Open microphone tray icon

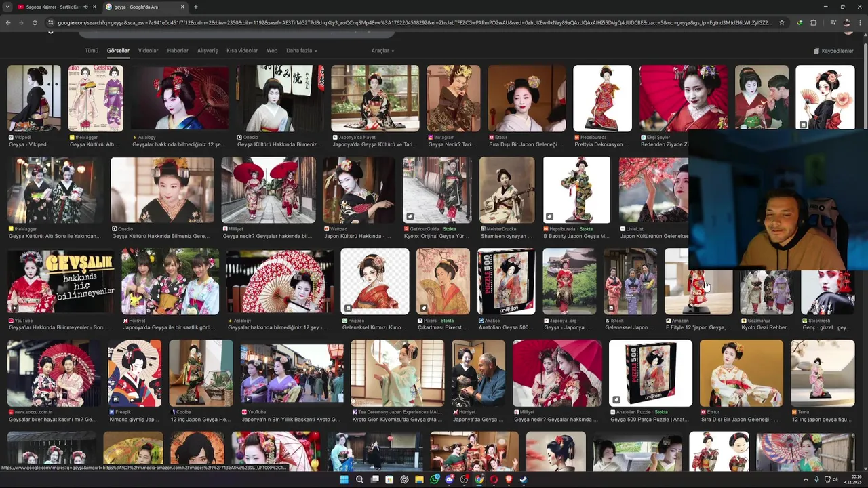(x=816, y=480)
